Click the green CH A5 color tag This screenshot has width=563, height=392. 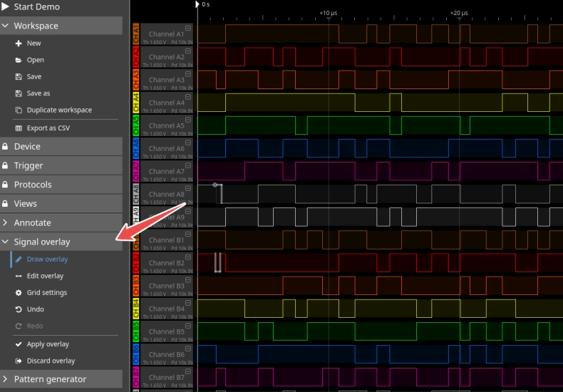click(x=135, y=125)
